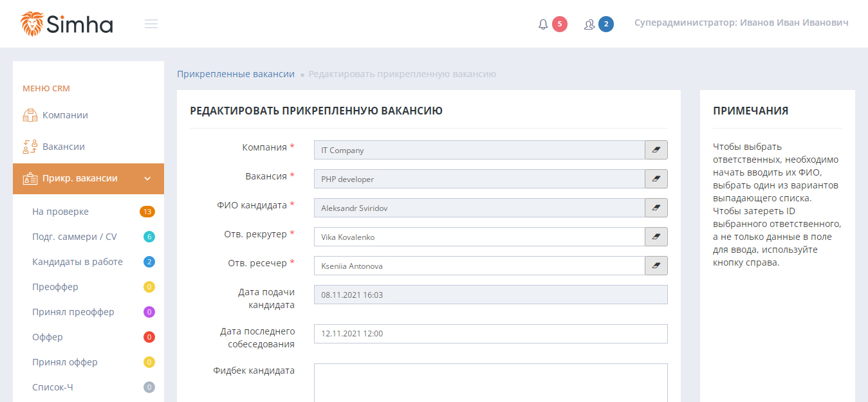Erase the Отв. ресечер selection

point(656,266)
